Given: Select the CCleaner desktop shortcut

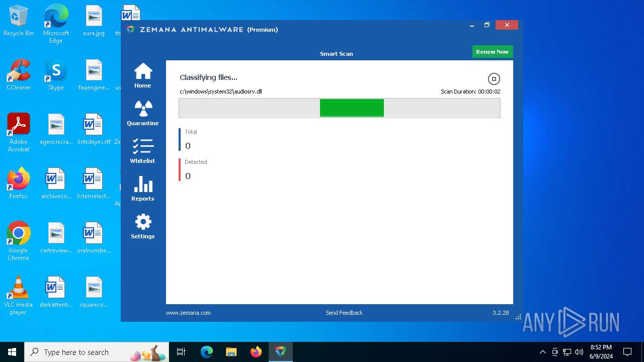Looking at the screenshot, I should [19, 75].
